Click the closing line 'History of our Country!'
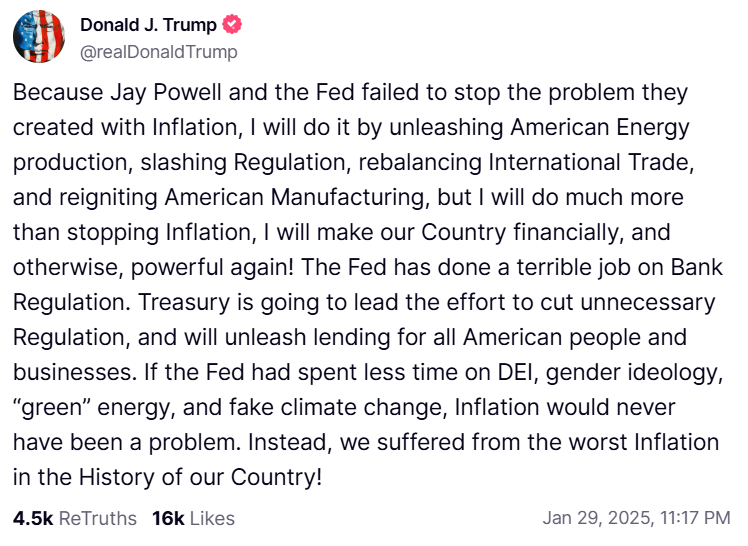Screen dimensions: 748x546 coord(201,477)
